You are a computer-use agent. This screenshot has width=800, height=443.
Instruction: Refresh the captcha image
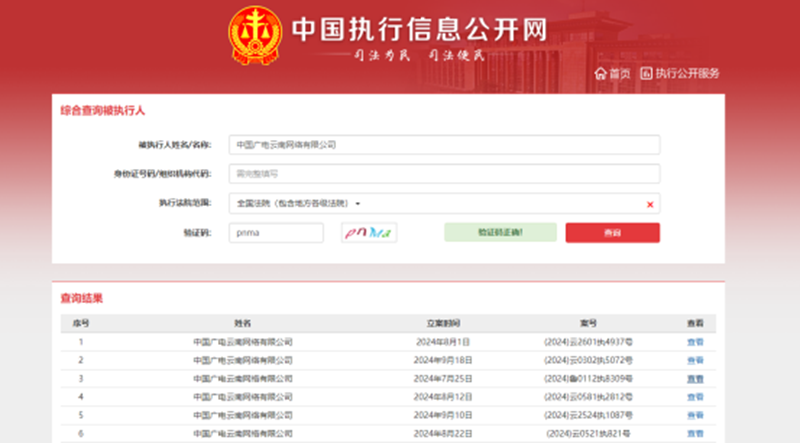coord(368,233)
